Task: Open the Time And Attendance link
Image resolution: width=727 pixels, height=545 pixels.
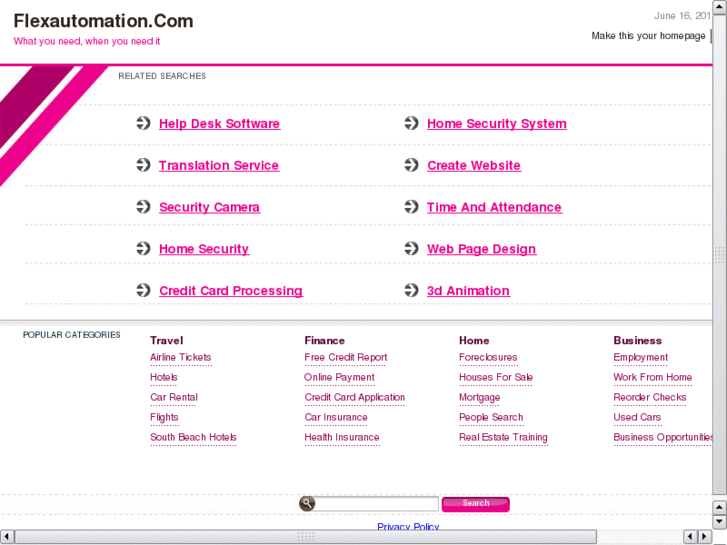Action: [494, 208]
